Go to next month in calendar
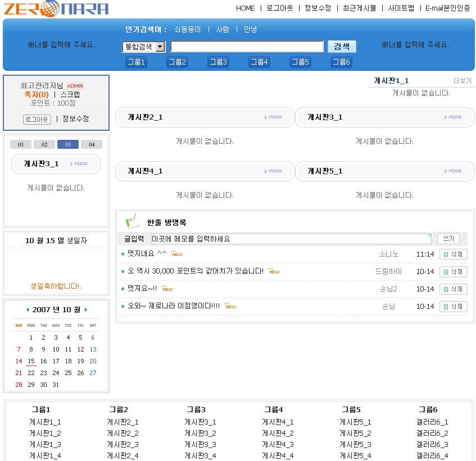 pyautogui.click(x=86, y=309)
